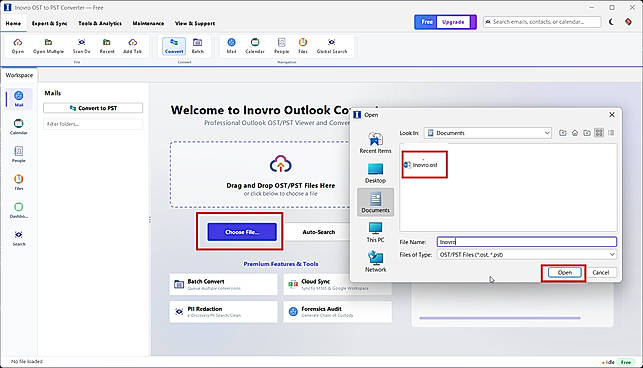Expand the Files of Type dropdown

coord(612,254)
